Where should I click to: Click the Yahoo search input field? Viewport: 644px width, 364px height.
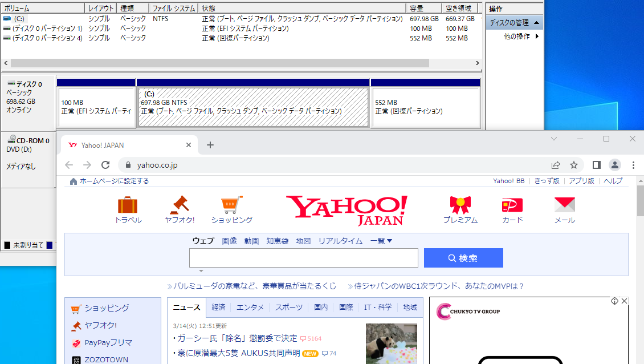point(304,258)
